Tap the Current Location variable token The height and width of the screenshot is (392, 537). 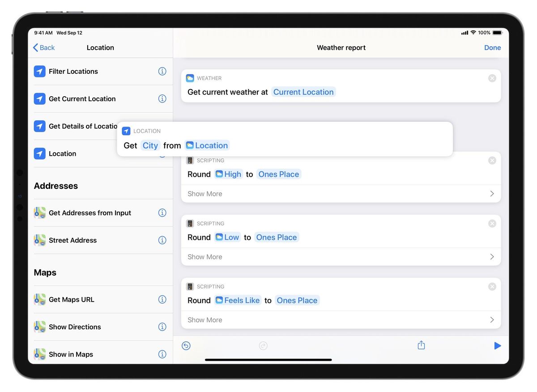[303, 92]
